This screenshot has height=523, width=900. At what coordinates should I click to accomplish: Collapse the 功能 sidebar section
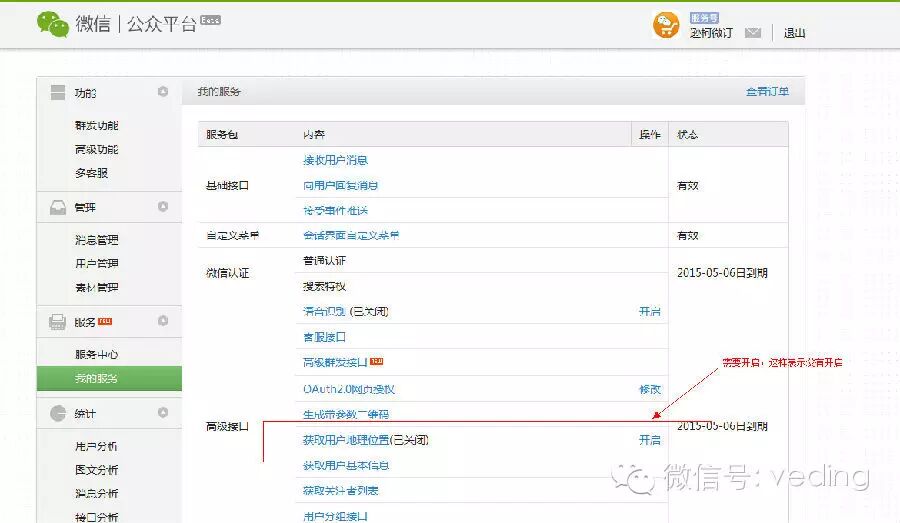163,92
